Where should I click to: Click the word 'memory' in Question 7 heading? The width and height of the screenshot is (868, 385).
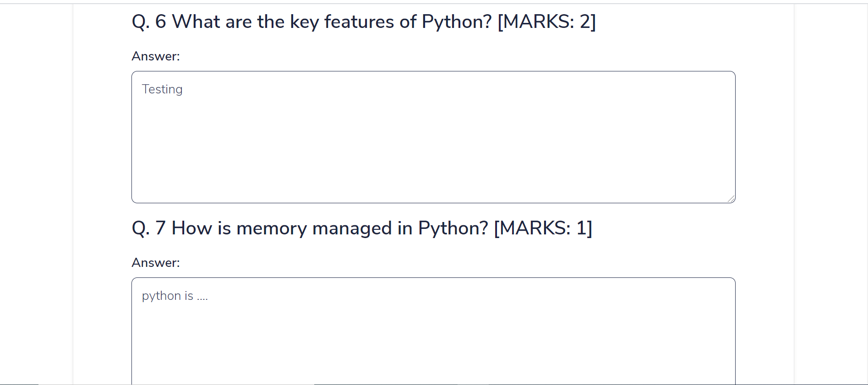pyautogui.click(x=271, y=228)
